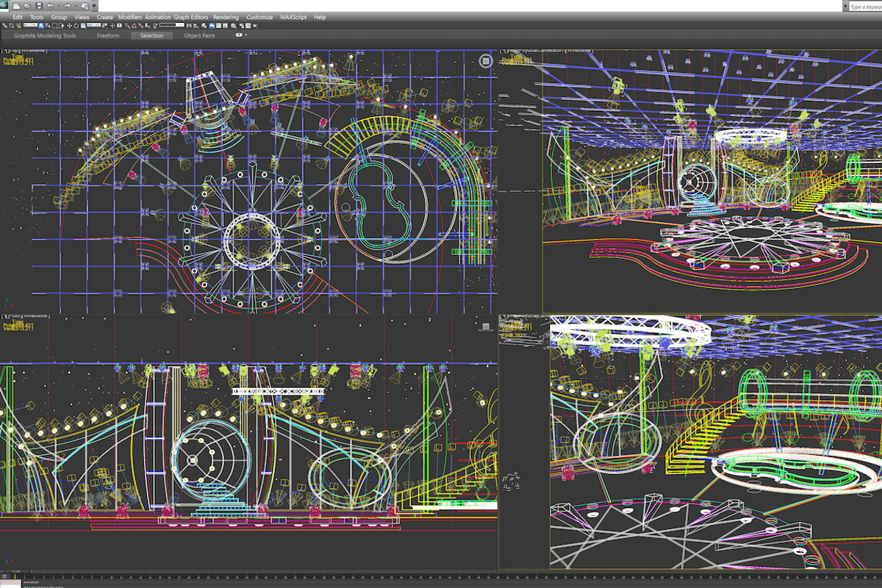Save the scene via floppy disk icon
This screenshot has width=882, height=588.
[39, 6]
